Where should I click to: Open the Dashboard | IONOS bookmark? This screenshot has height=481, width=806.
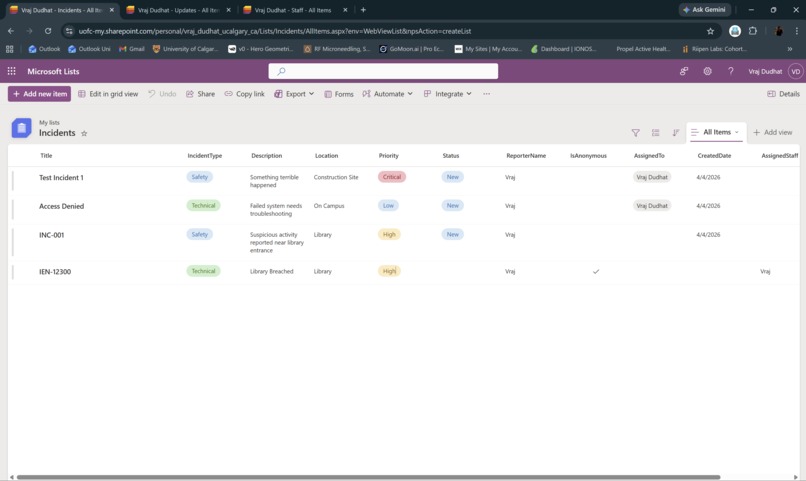click(x=563, y=49)
